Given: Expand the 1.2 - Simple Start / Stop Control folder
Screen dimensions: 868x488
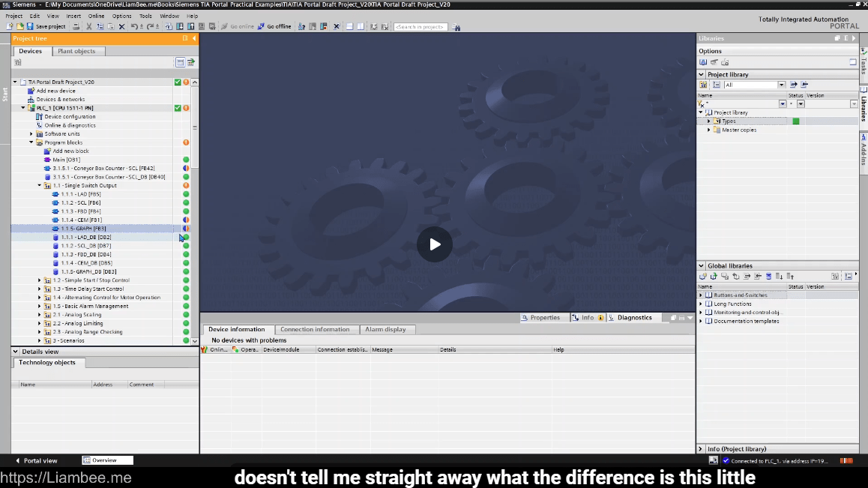Looking at the screenshot, I should point(40,280).
